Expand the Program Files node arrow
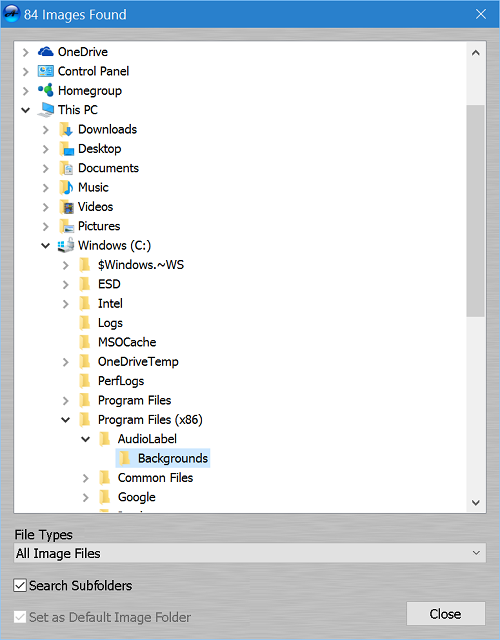The width and height of the screenshot is (500, 640). click(66, 401)
